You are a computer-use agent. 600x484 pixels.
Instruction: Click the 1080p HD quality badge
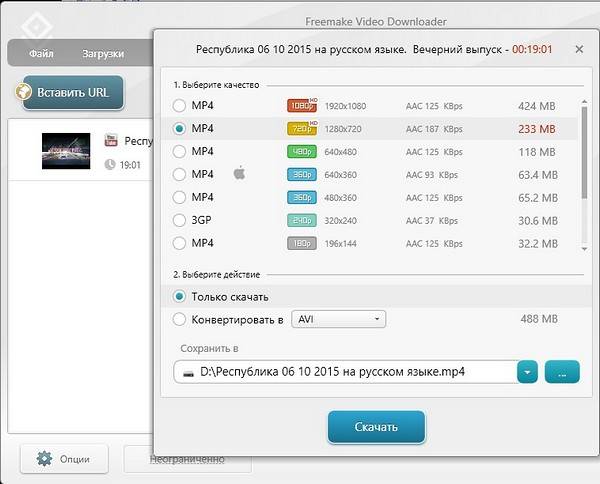302,105
